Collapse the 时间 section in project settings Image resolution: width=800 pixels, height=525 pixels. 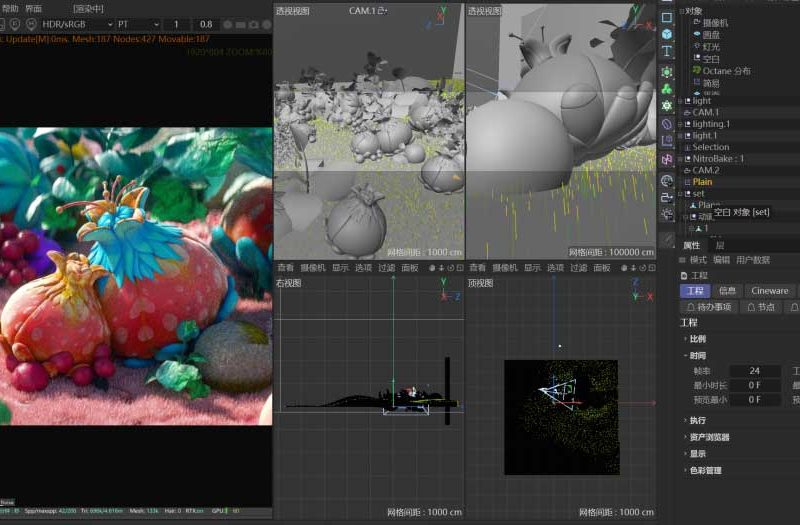coord(685,356)
